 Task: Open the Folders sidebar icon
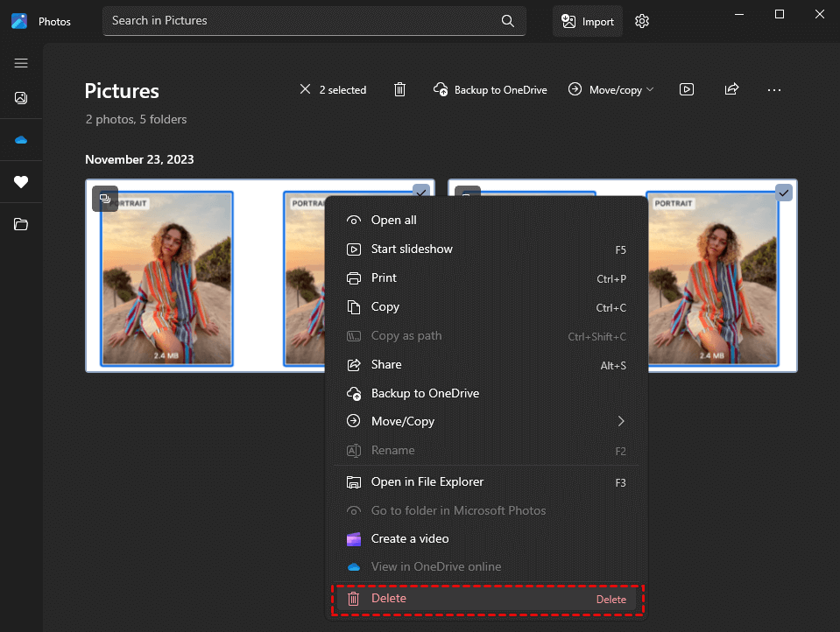click(x=21, y=225)
